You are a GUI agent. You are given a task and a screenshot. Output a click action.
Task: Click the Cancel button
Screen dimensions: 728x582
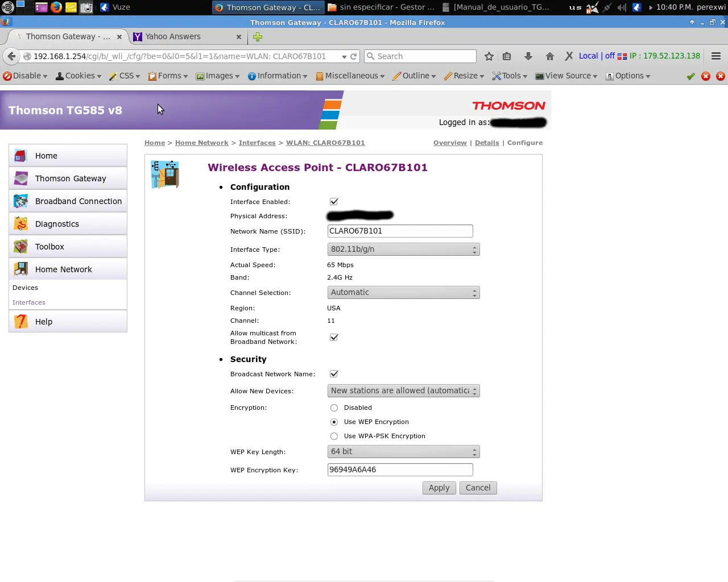coord(478,488)
